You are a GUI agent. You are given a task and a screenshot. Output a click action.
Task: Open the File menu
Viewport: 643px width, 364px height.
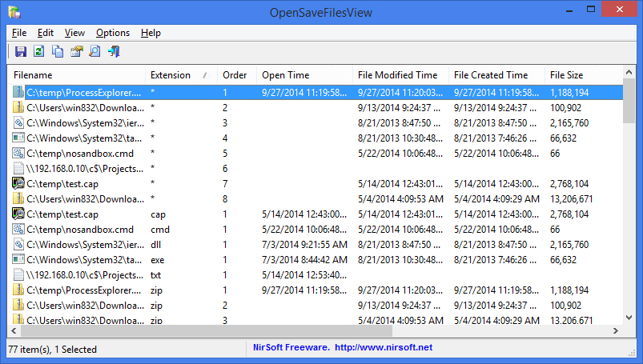pos(19,33)
